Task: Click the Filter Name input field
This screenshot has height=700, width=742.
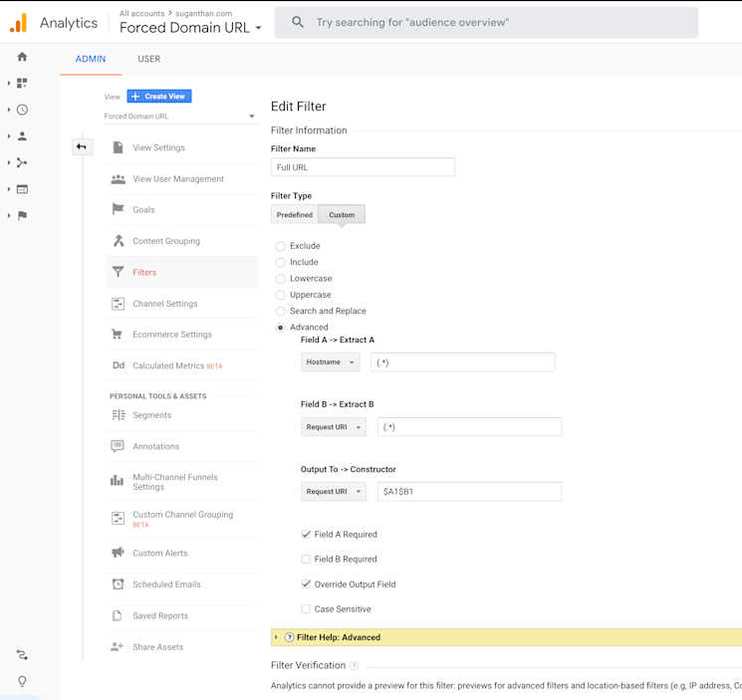Action: tap(363, 167)
